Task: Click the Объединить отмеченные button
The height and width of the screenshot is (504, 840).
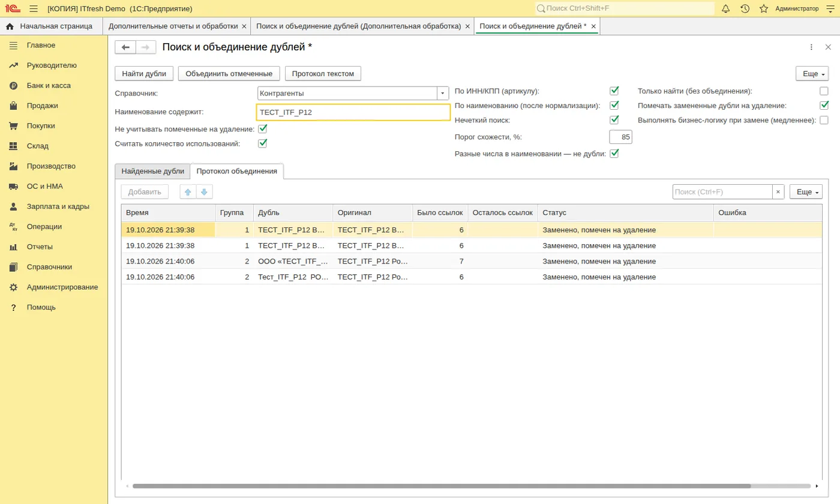Action: coord(229,74)
